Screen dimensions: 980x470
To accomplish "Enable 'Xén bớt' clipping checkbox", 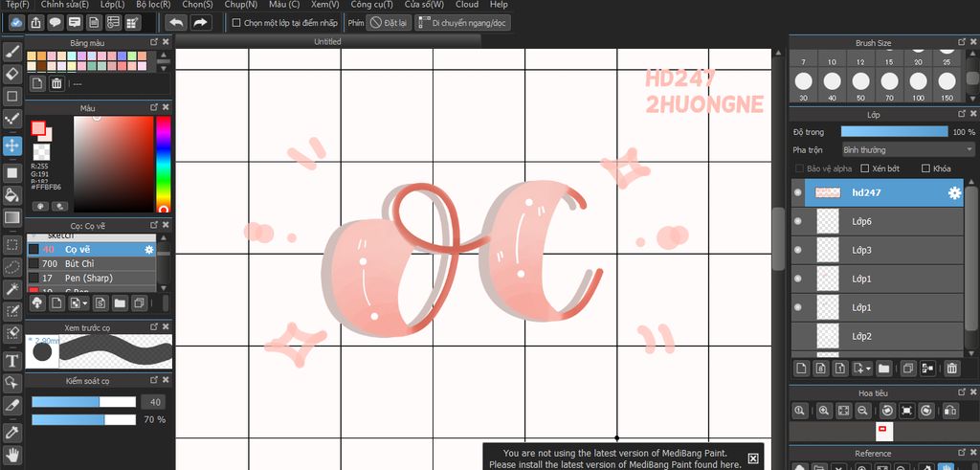I will [865, 168].
